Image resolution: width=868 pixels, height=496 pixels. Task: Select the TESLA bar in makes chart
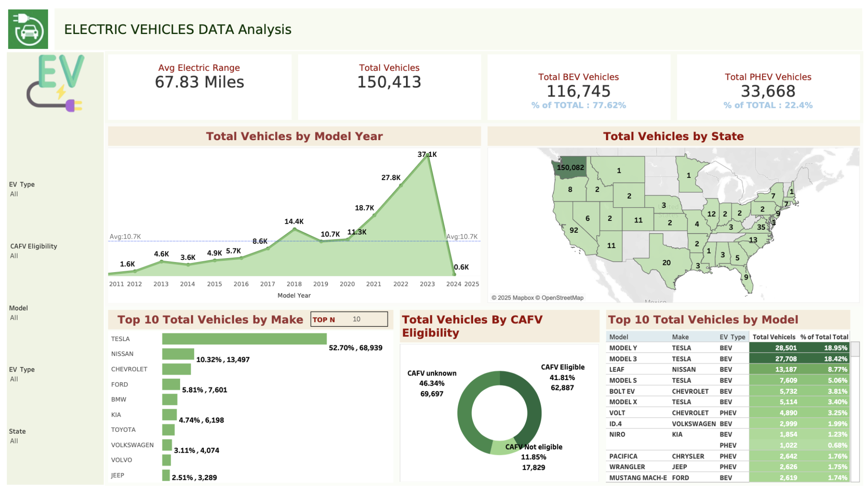[x=244, y=339]
